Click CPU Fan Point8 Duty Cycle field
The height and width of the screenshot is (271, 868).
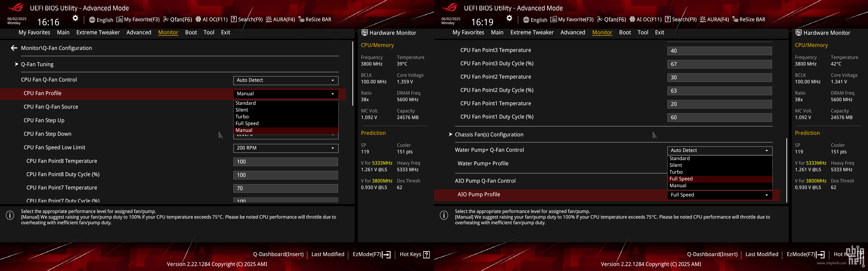coord(286,175)
